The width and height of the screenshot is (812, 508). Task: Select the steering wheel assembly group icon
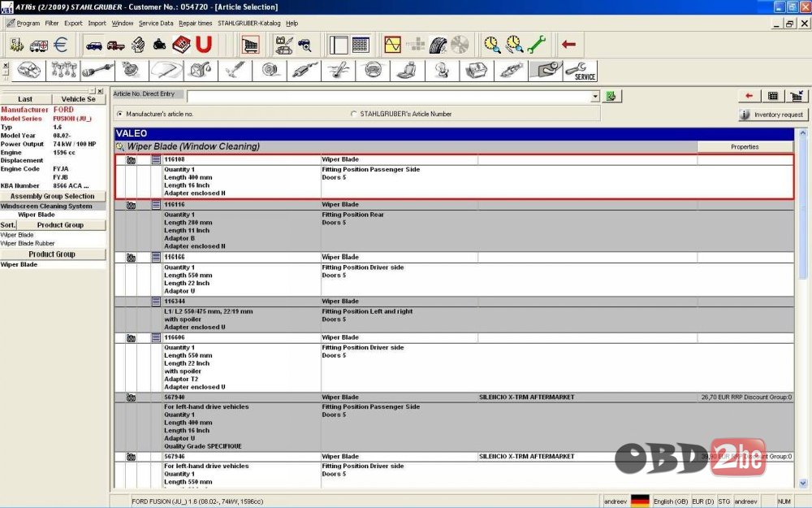(373, 71)
